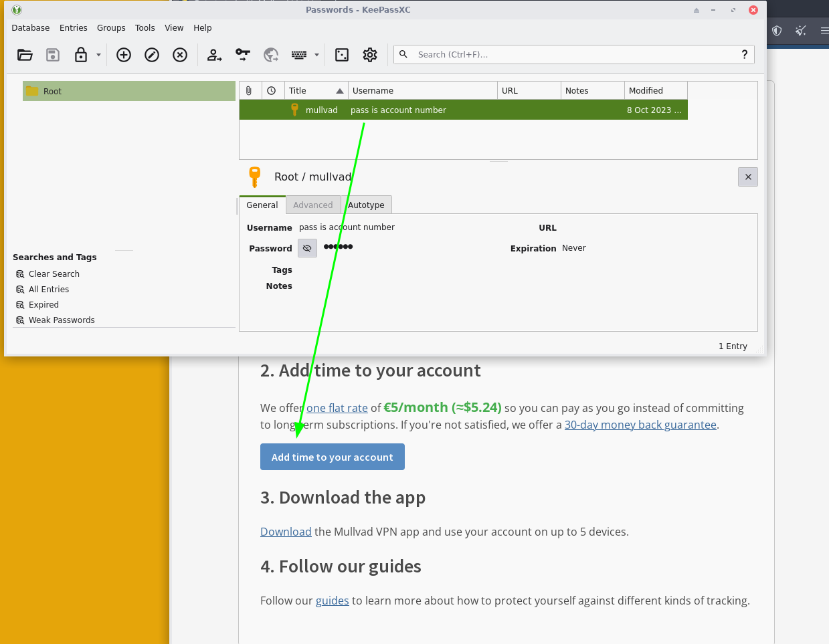Viewport: 829px width, 644px height.
Task: Copy password to clipboard via the key toolbar icon
Action: coord(243,55)
